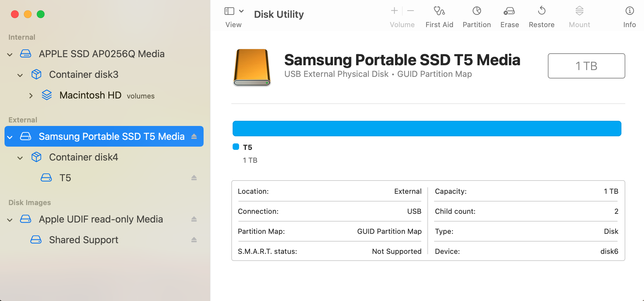The image size is (644, 301).
Task: Click the add volume plus icon
Action: (x=394, y=11)
